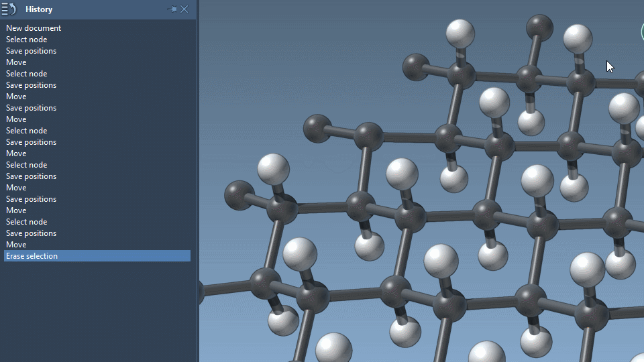Screen dimensions: 644x362
Task: Go to the last Move history entry
Action: pyautogui.click(x=16, y=245)
